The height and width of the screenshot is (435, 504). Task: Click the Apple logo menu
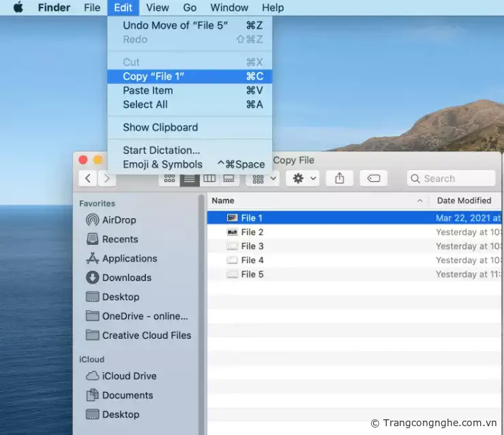18,7
